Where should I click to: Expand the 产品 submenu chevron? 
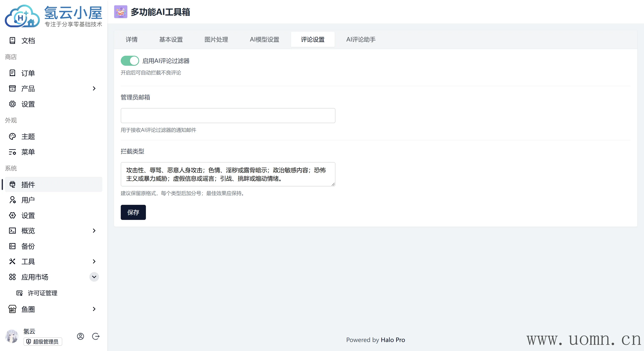[94, 88]
